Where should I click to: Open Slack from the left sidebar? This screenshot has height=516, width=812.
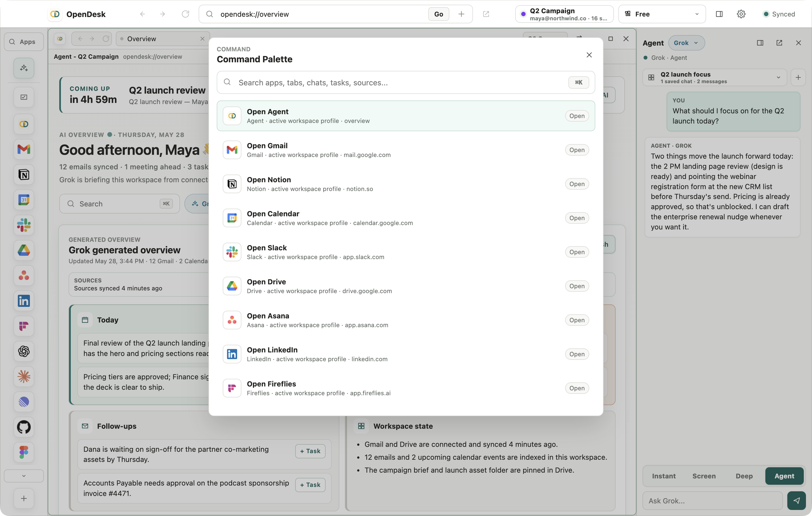(x=24, y=225)
